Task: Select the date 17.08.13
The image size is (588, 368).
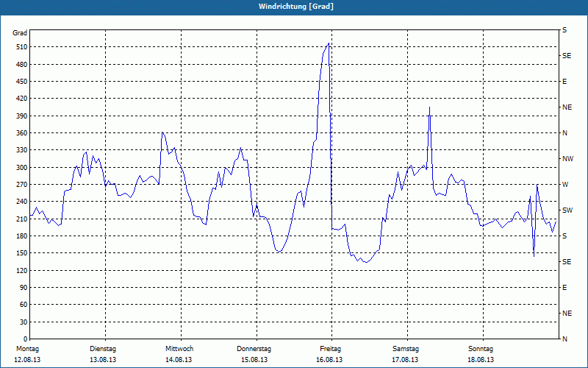Action: [x=406, y=360]
